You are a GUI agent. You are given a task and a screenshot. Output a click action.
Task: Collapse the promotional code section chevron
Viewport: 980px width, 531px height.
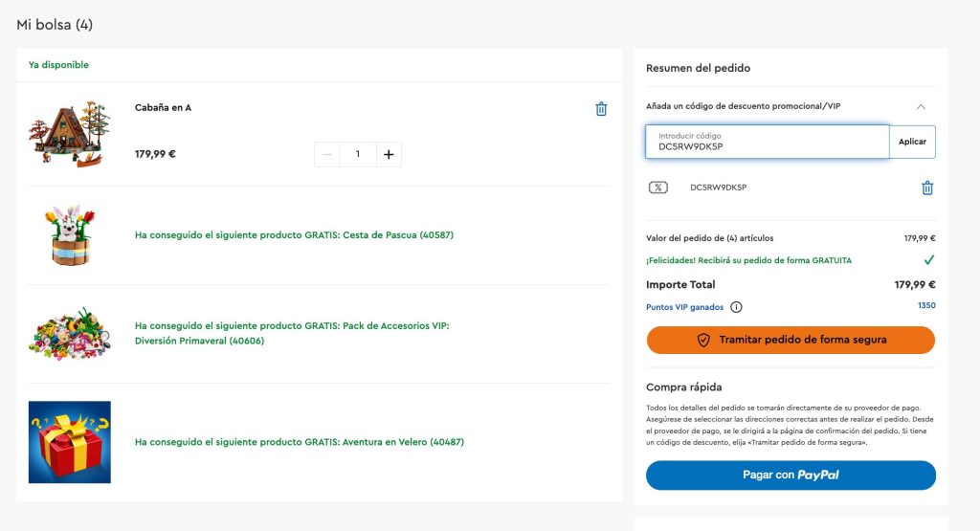[921, 106]
